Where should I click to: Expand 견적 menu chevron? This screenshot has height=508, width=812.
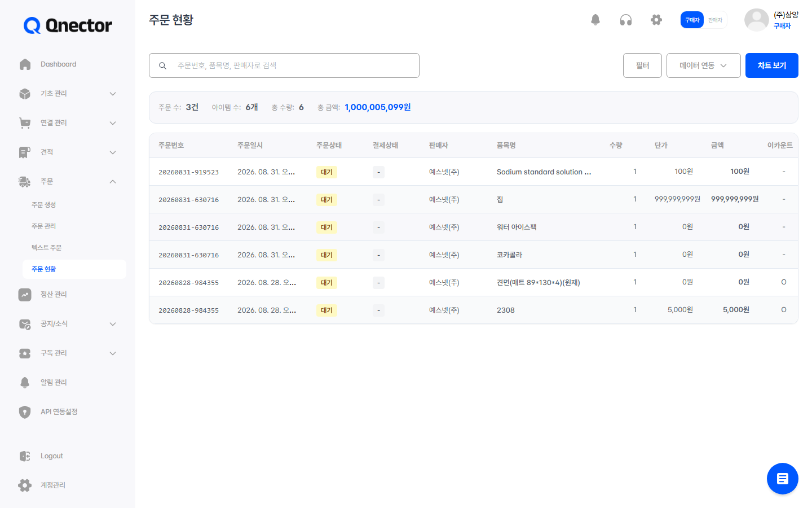click(113, 152)
